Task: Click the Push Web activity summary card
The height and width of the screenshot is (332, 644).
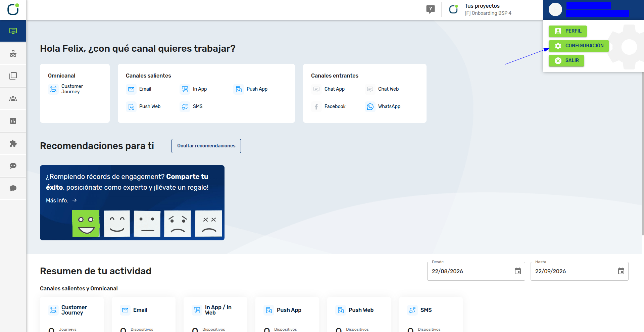Action: [359, 315]
